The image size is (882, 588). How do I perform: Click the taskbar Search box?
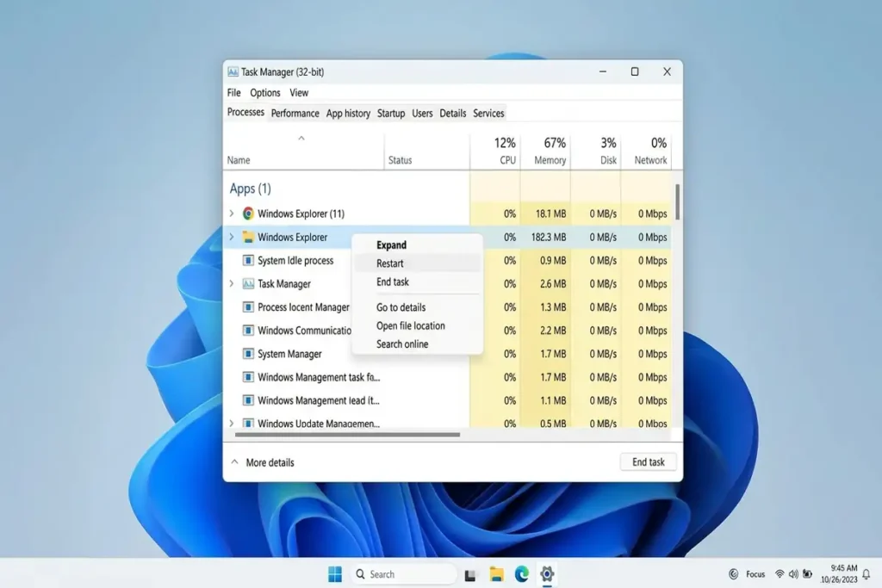(x=403, y=574)
